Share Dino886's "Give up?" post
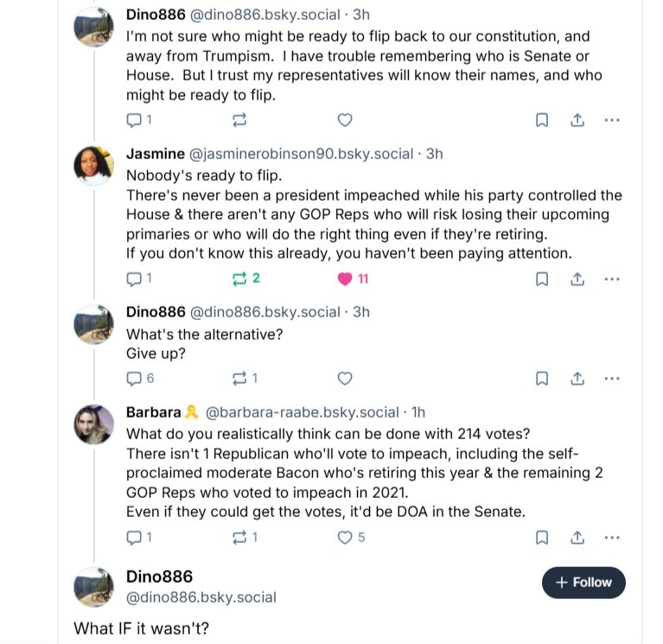Image resolution: width=663 pixels, height=644 pixels. [577, 378]
